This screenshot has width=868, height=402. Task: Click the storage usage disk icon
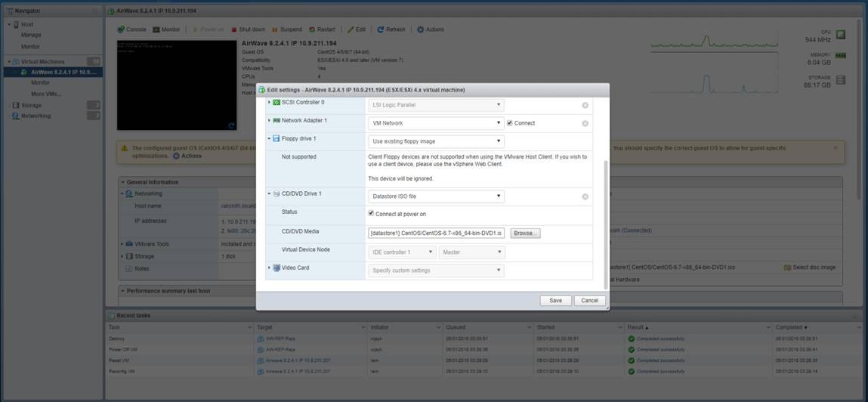point(841,80)
